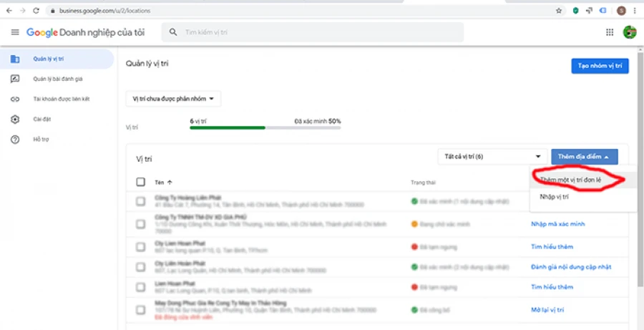Viewport: 644px width, 330px height.
Task: Check the Cty Lien Hoan Phat row at 607 lac long quan P.10
Action: [x=140, y=246]
